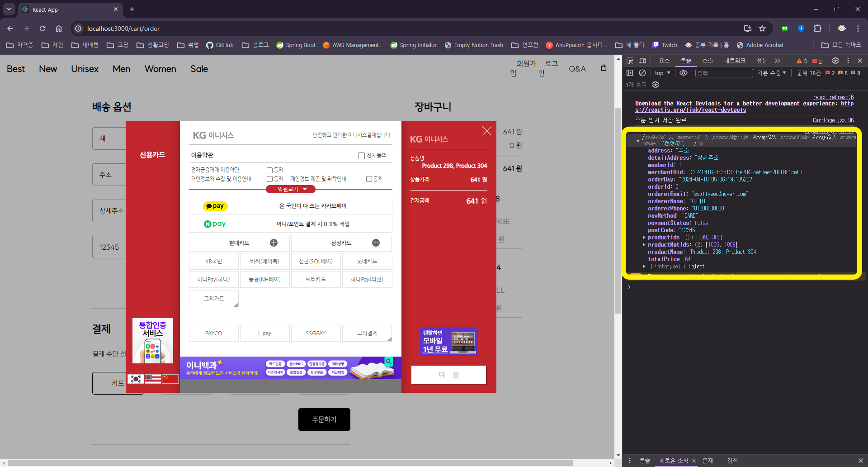Screen dimensions: 868x467
Task: Select the US flag language icon
Action: [153, 379]
